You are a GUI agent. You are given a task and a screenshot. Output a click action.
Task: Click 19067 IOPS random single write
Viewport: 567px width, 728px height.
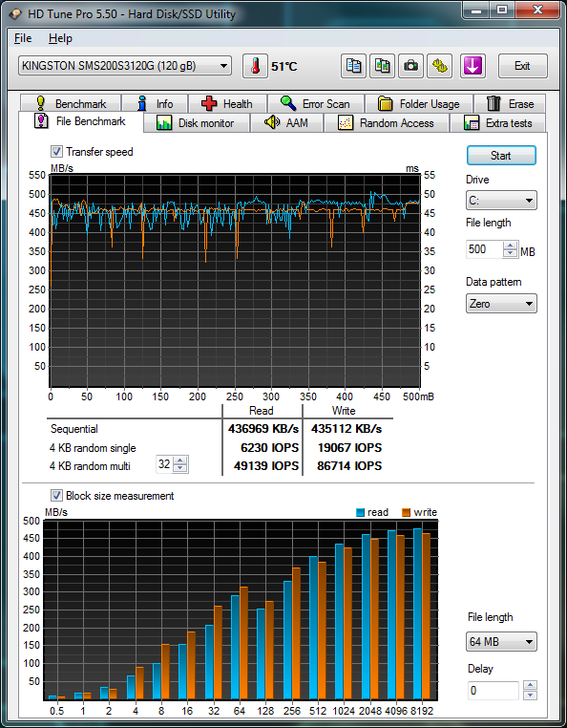tap(349, 447)
